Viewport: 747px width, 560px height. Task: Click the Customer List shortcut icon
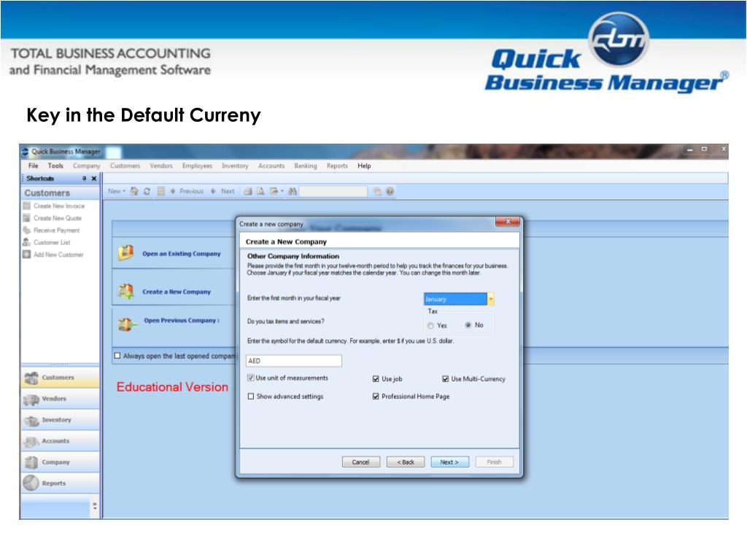27,242
